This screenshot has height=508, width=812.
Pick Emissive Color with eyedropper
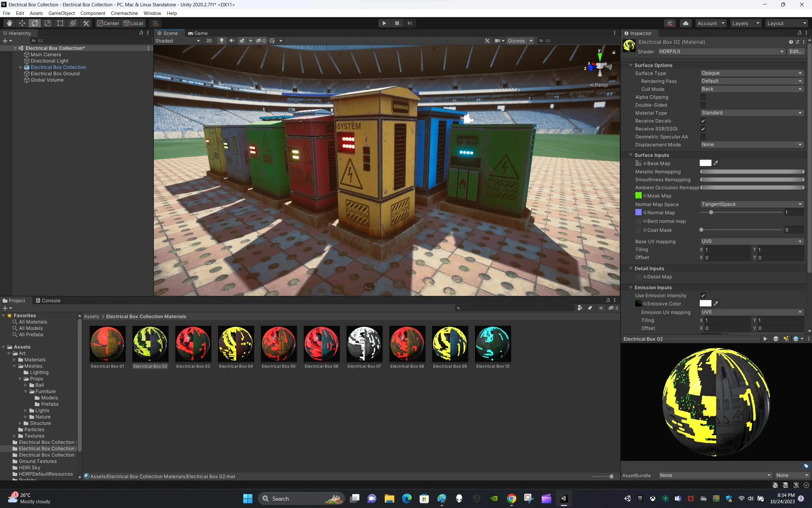716,304
